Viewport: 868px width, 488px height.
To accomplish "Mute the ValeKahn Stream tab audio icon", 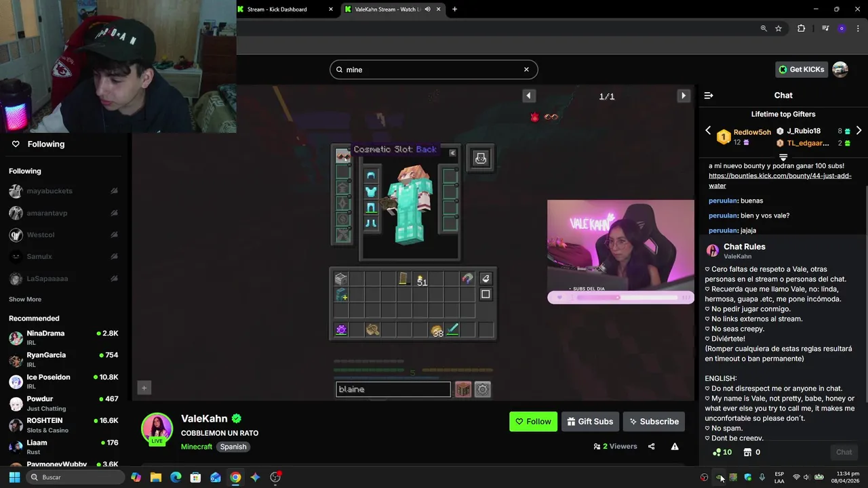I will coord(427,9).
